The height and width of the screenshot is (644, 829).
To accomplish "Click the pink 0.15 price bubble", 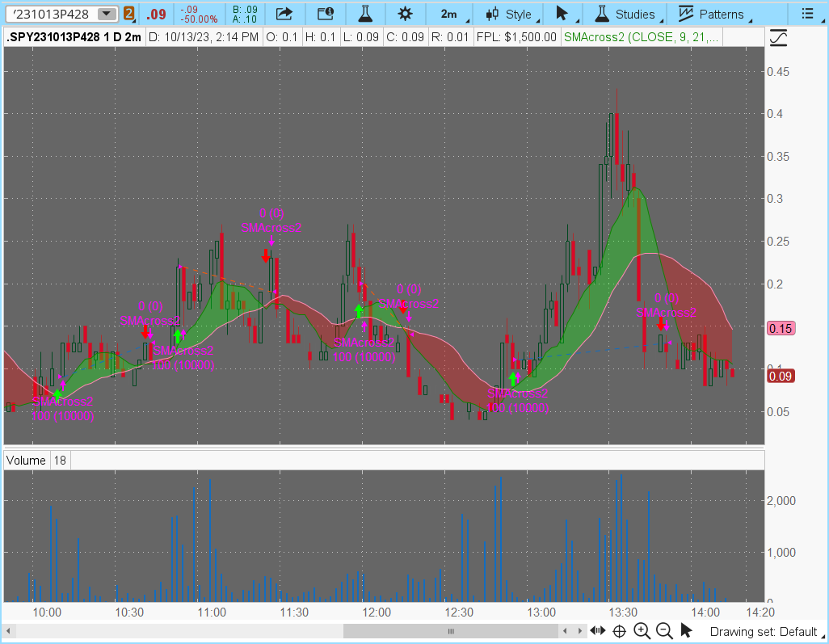I will [x=781, y=328].
